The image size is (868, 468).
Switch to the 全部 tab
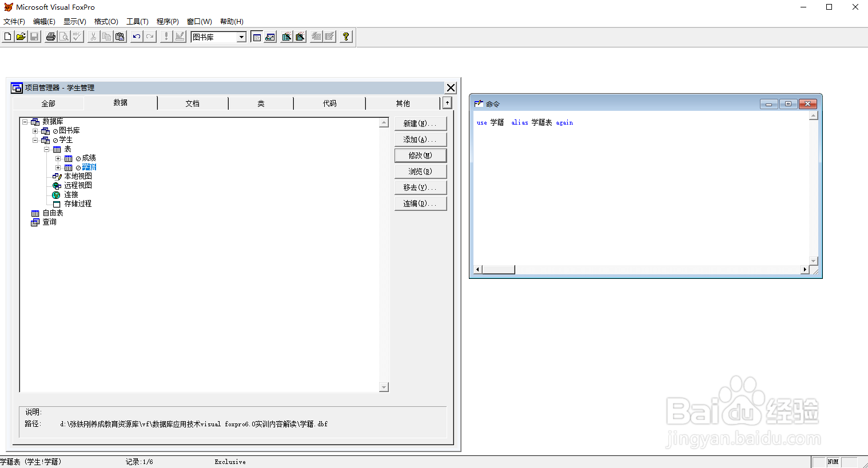pyautogui.click(x=48, y=103)
